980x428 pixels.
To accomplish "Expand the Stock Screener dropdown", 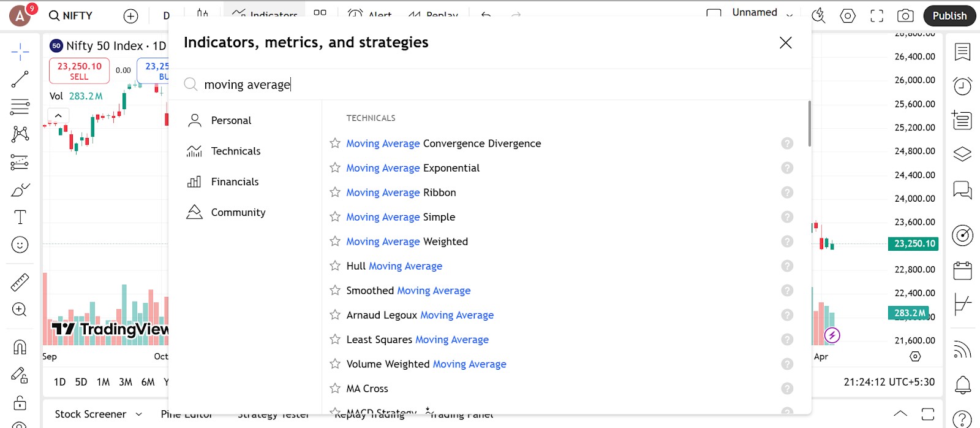I will coord(139,415).
